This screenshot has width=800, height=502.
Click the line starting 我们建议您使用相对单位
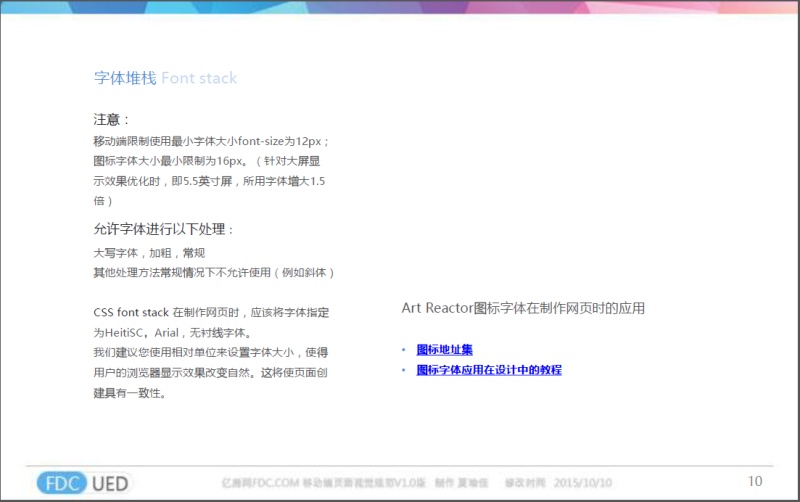(x=211, y=353)
